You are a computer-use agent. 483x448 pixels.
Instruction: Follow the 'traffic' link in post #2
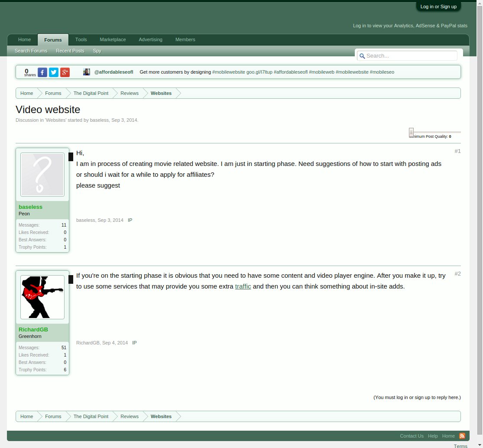243,286
